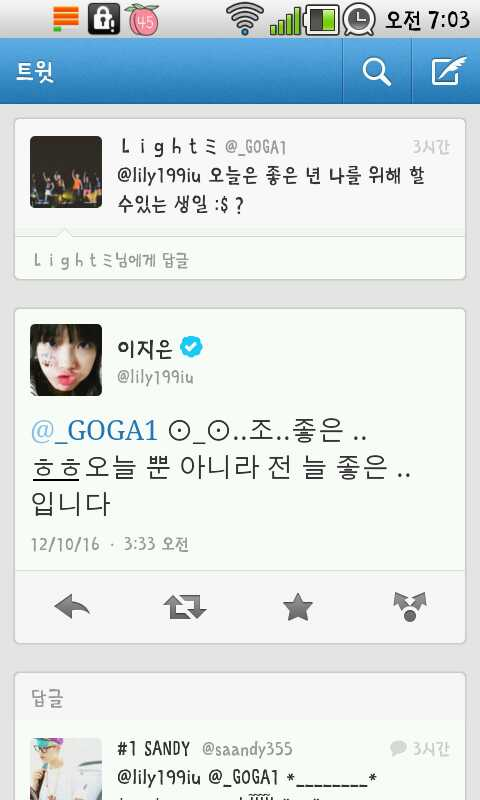View 이지은 profile picture

pos(66,360)
